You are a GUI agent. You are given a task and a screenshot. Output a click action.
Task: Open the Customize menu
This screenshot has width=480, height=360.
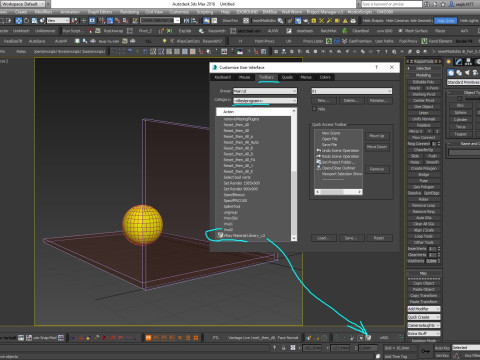179,12
